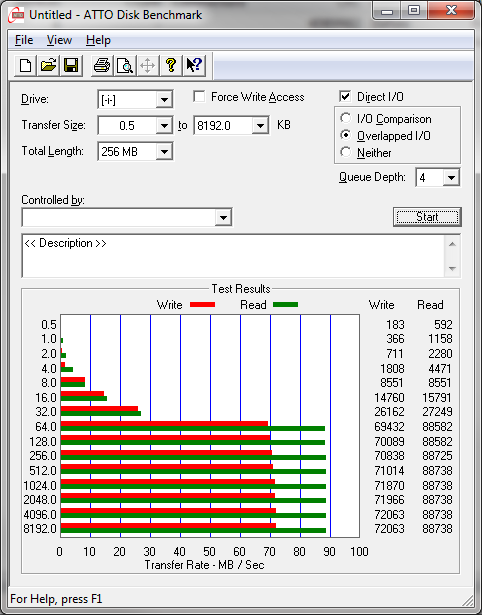Select the I/O Comparison radio button

click(346, 118)
